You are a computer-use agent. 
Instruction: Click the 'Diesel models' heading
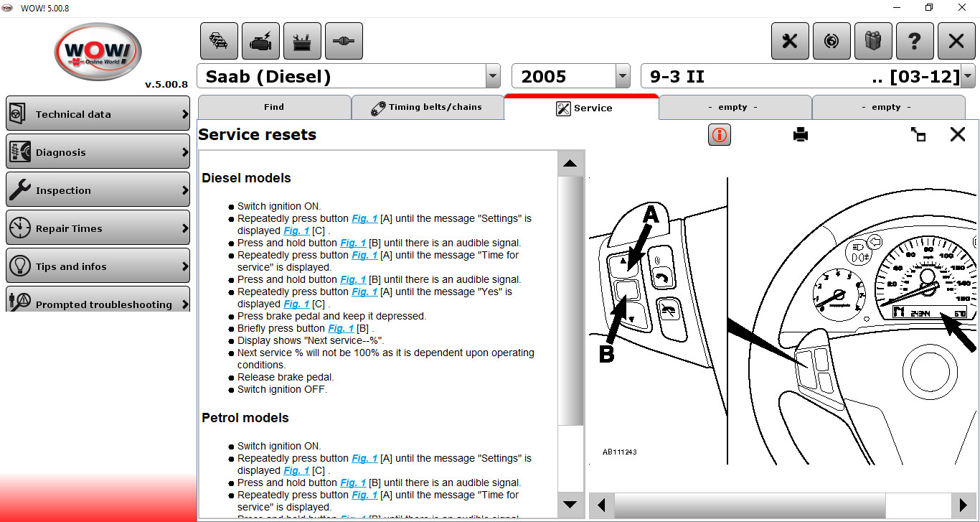246,178
